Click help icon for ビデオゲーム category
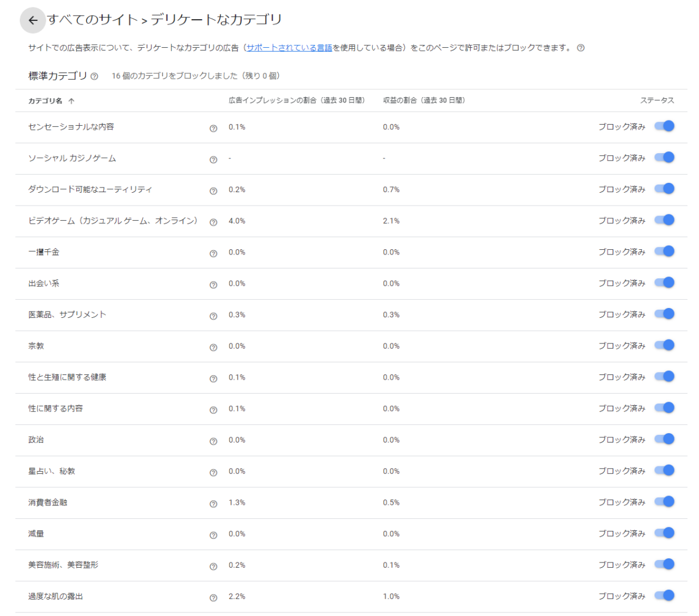 click(x=213, y=222)
